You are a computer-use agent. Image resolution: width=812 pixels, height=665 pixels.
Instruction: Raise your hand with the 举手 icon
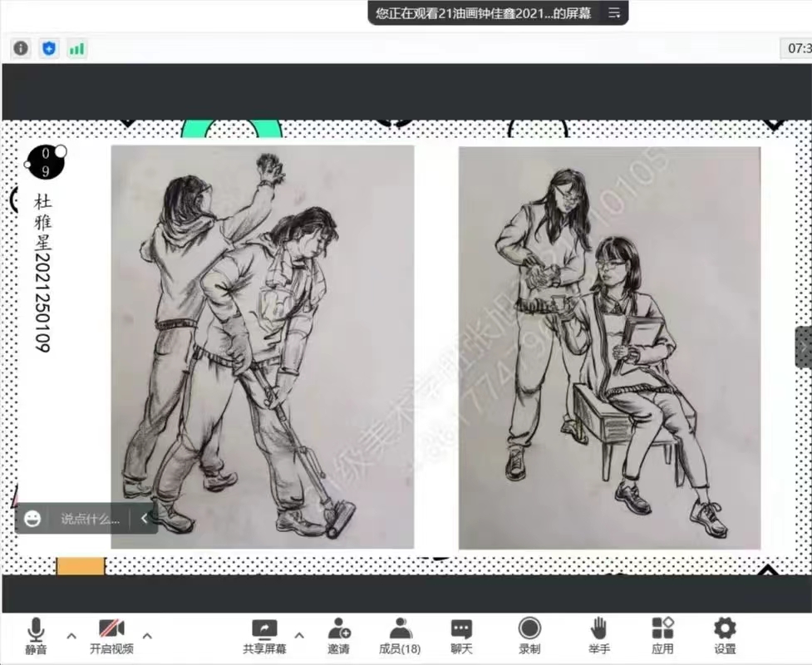pyautogui.click(x=599, y=635)
